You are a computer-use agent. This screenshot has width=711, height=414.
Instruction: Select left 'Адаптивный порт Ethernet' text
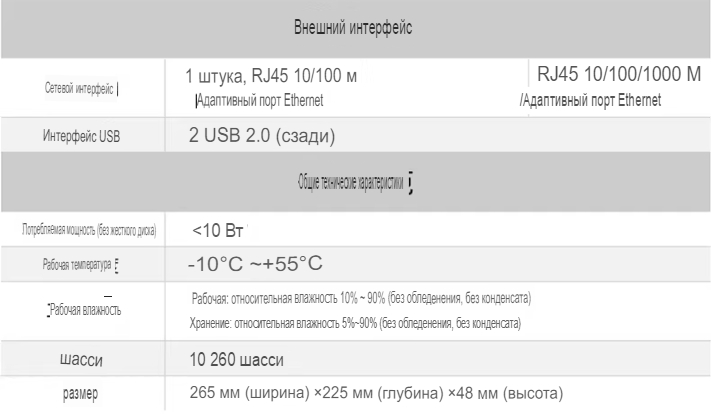click(260, 100)
